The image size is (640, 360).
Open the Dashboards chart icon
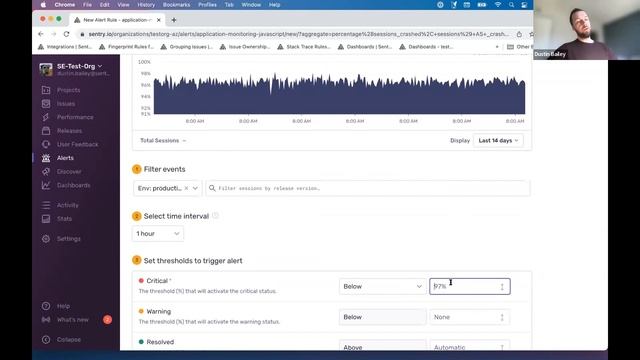click(x=46, y=185)
